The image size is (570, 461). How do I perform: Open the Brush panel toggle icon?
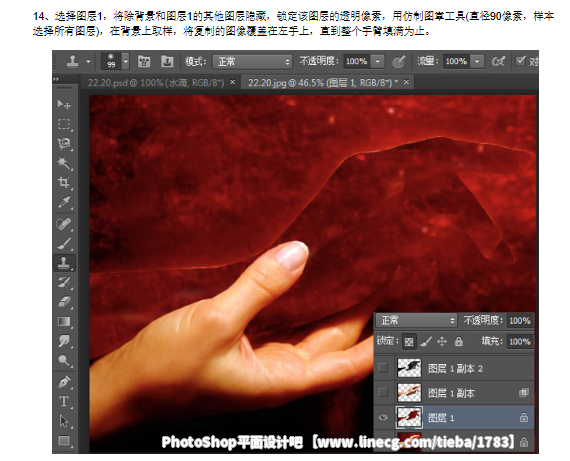coord(144,61)
